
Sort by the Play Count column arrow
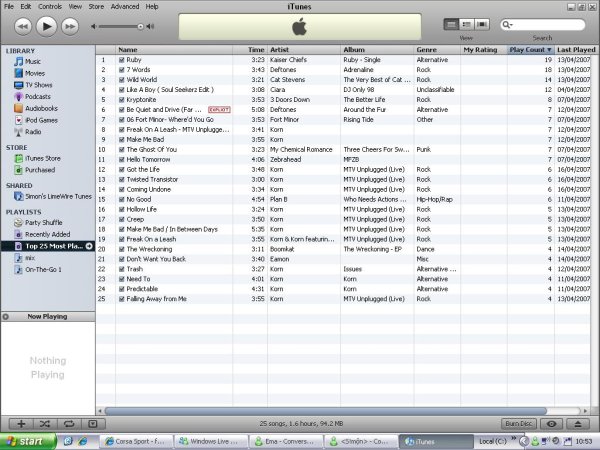point(549,49)
